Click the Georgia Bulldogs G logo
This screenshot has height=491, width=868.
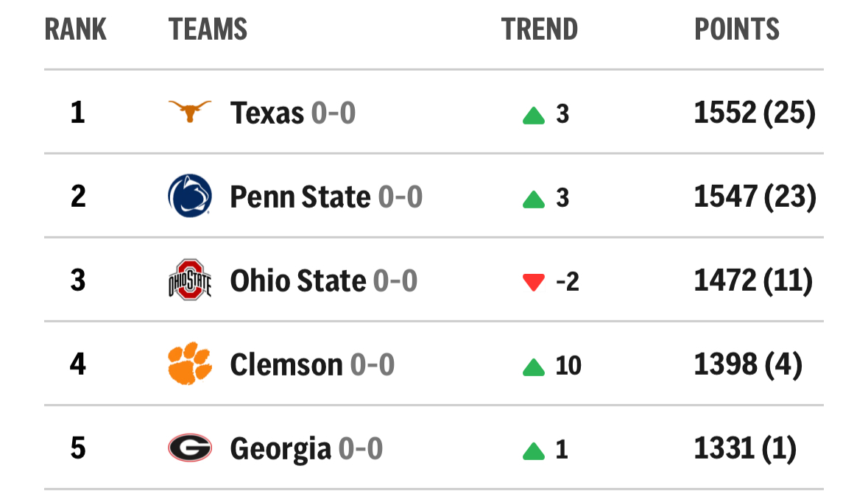(x=190, y=448)
